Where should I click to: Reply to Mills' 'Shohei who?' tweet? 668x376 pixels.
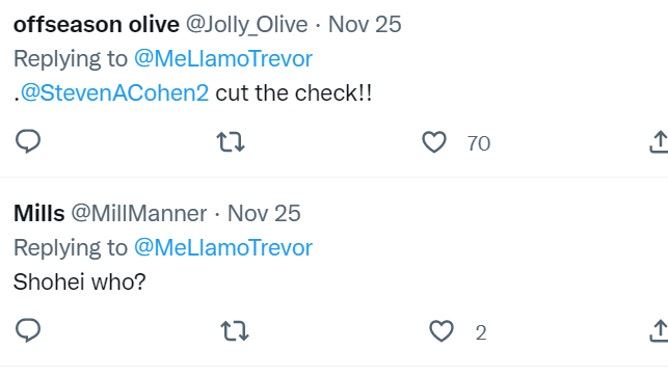coord(28,330)
